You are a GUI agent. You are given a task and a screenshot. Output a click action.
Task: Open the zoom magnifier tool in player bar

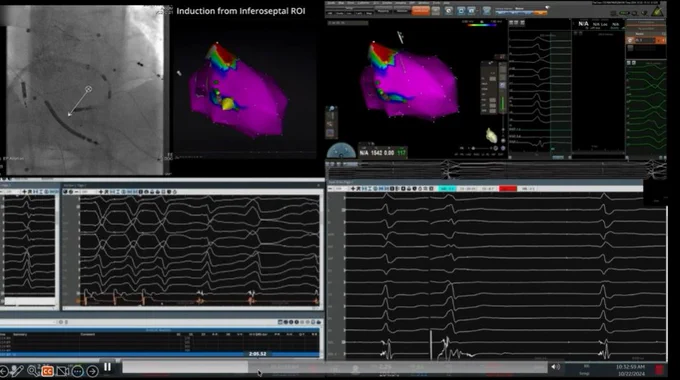pos(33,370)
